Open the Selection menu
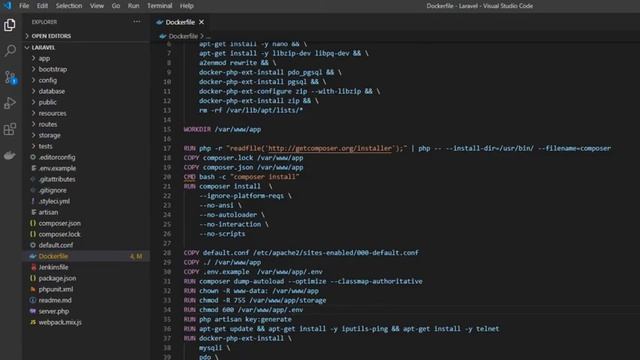Image resolution: width=640 pixels, height=360 pixels. tap(69, 6)
